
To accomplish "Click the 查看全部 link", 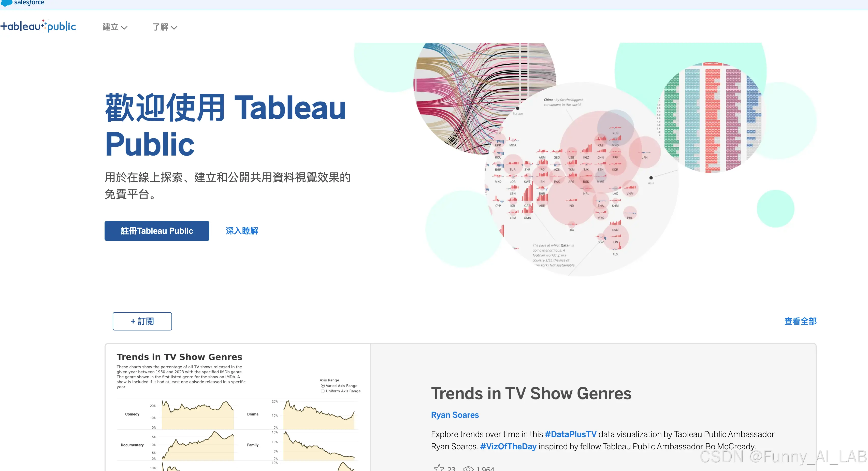I will [800, 321].
